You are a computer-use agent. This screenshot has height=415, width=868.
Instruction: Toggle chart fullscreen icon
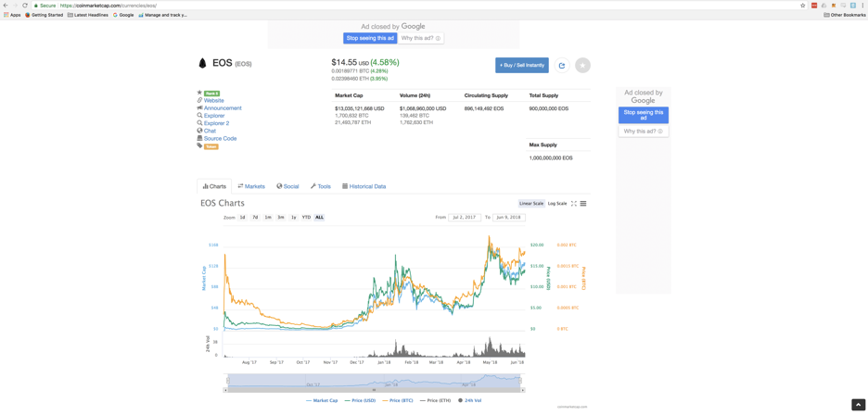pos(574,204)
